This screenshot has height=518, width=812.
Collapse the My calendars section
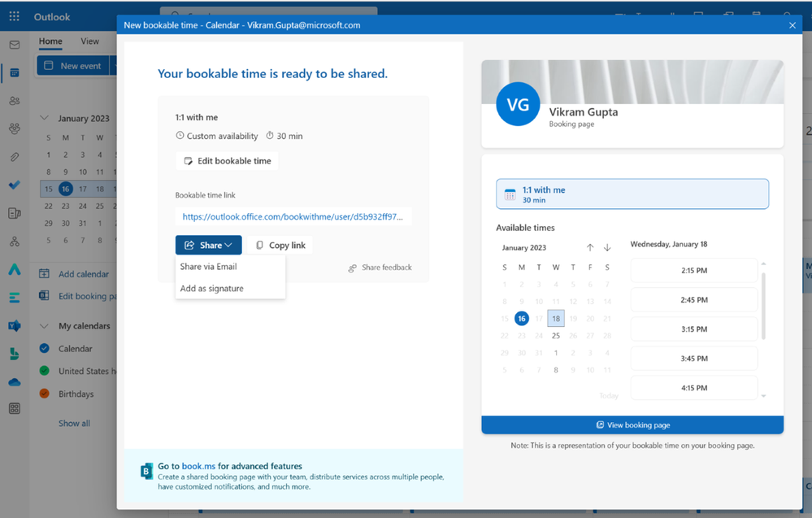click(45, 326)
